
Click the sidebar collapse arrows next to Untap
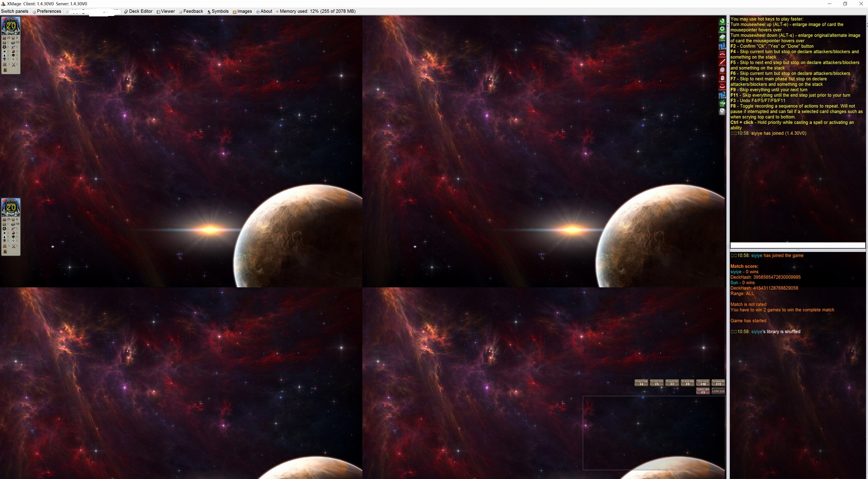coord(728,24)
